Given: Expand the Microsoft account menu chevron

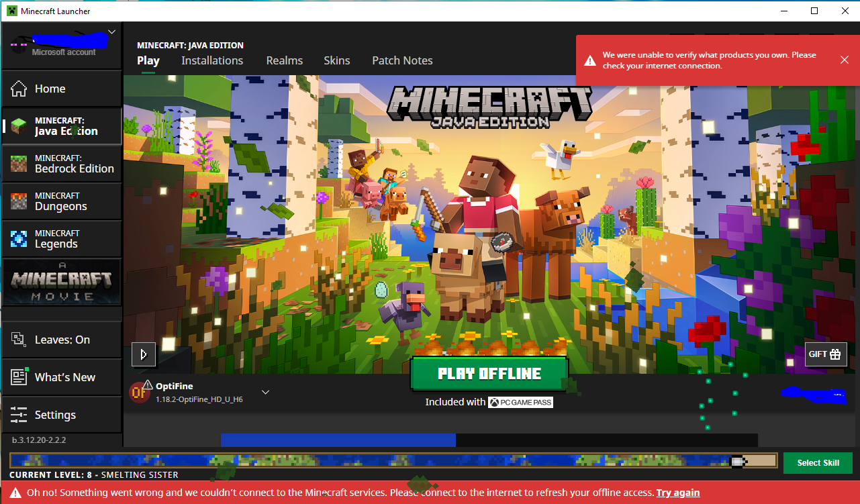Looking at the screenshot, I should click(111, 32).
